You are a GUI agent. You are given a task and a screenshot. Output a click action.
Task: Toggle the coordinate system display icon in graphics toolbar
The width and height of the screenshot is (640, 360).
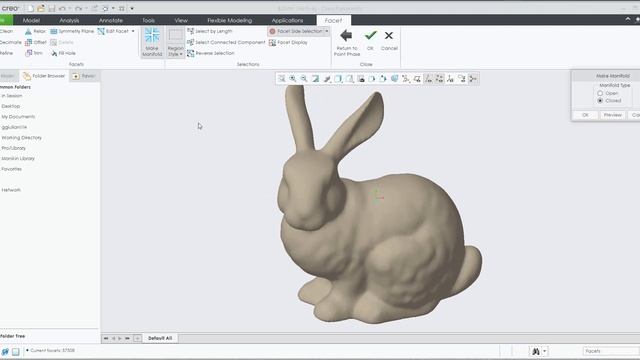pyautogui.click(x=451, y=79)
